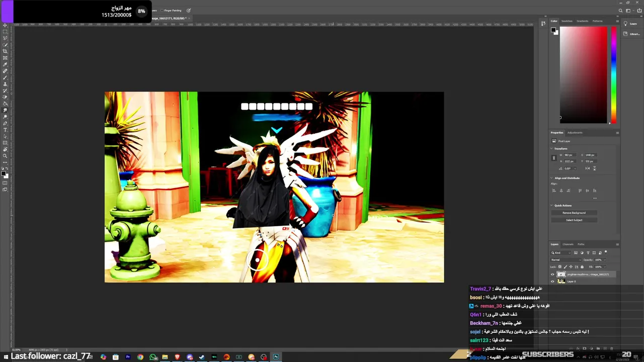Select the Brush tool
Image resolution: width=644 pixels, height=362 pixels.
pyautogui.click(x=5, y=77)
